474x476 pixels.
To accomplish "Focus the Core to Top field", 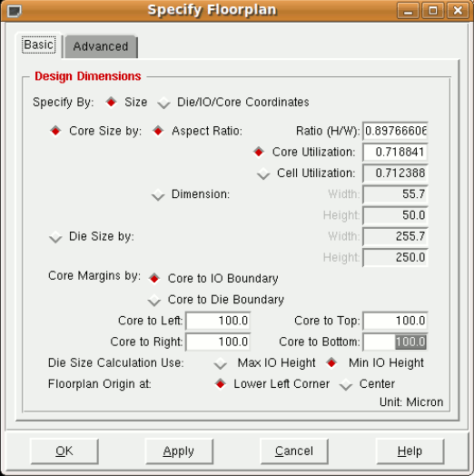I will coord(395,321).
